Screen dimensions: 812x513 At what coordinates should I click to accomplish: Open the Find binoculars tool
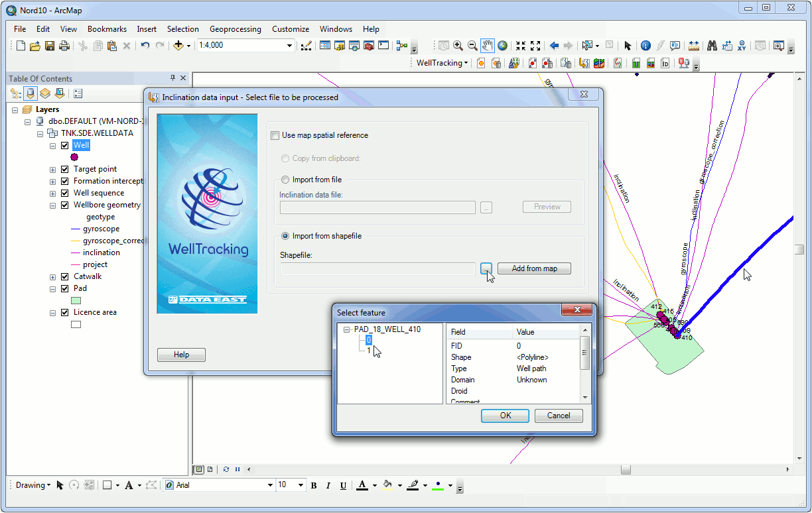click(712, 46)
